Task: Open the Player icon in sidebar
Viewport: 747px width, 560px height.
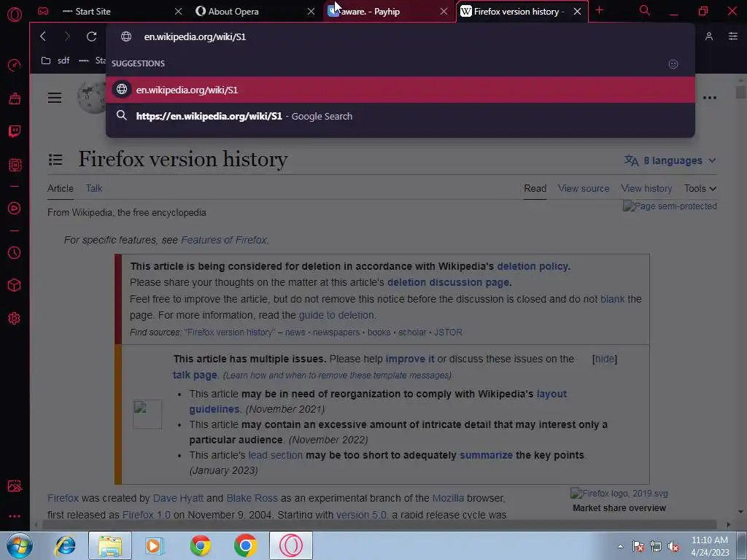Action: [x=15, y=208]
